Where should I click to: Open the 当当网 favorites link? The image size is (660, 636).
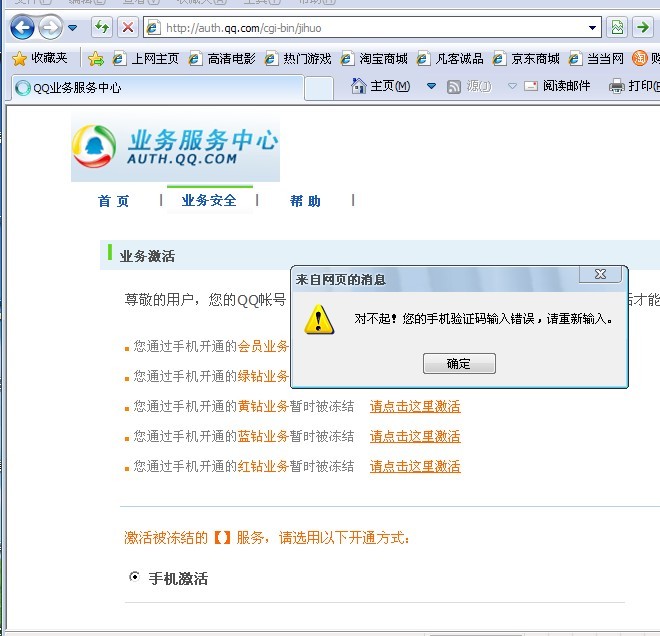(596, 59)
